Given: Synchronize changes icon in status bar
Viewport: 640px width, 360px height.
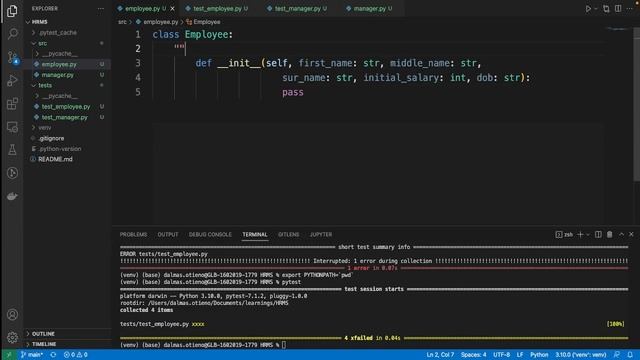Looking at the screenshot, I should click(x=53, y=355).
